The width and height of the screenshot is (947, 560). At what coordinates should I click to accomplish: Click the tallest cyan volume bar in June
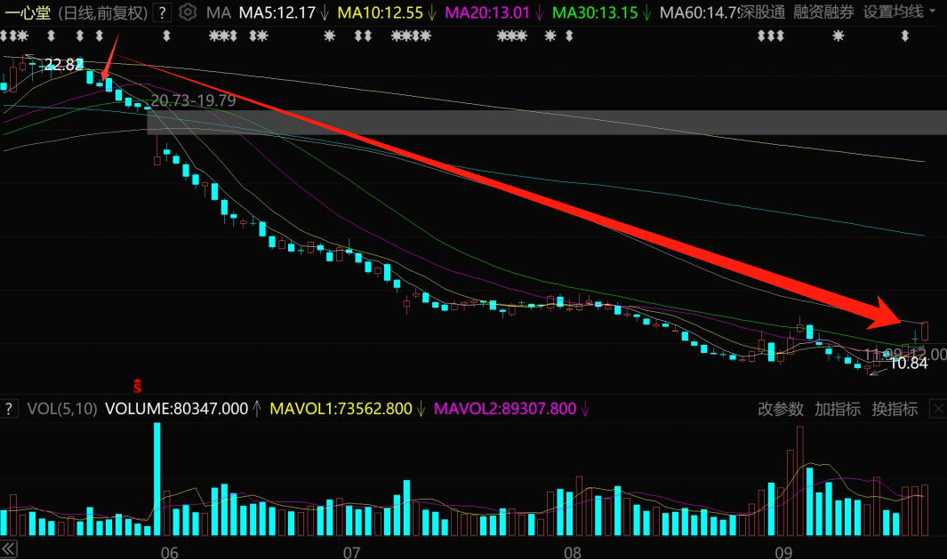[157, 479]
